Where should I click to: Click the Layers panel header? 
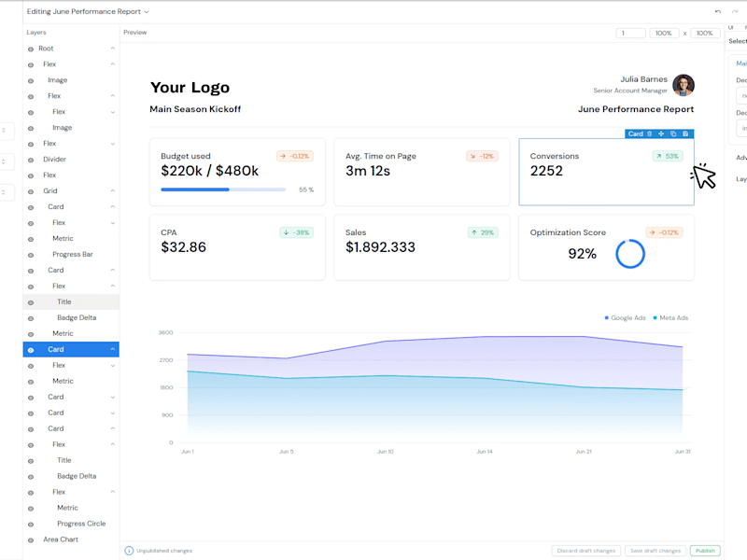pos(36,33)
